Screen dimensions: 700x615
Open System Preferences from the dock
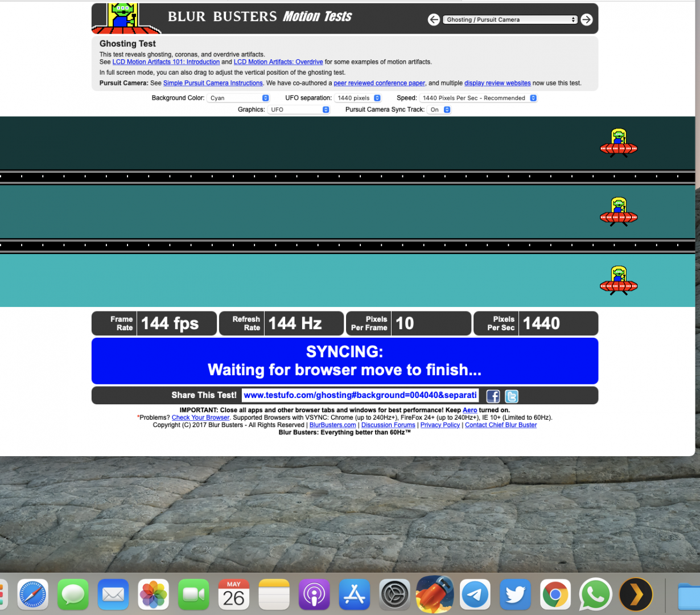tap(394, 596)
